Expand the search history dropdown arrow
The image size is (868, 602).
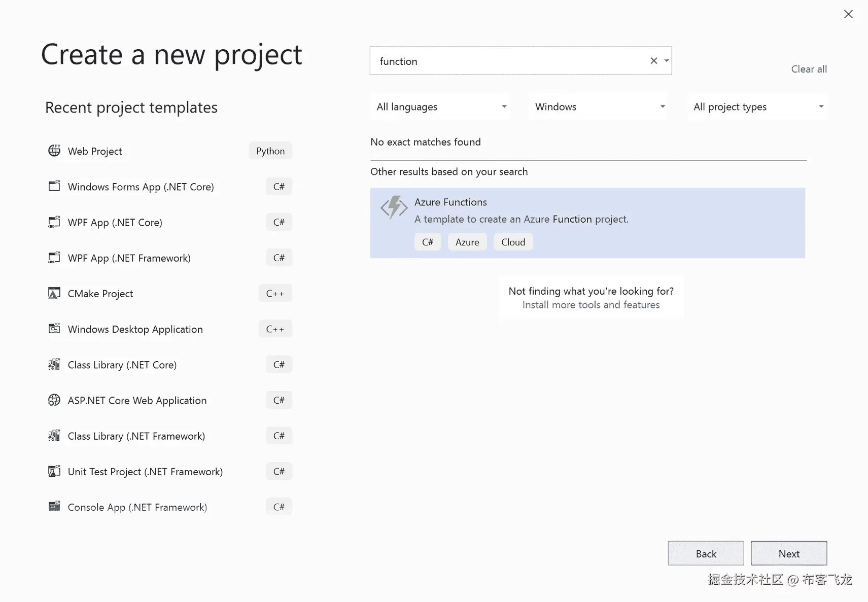coord(667,61)
